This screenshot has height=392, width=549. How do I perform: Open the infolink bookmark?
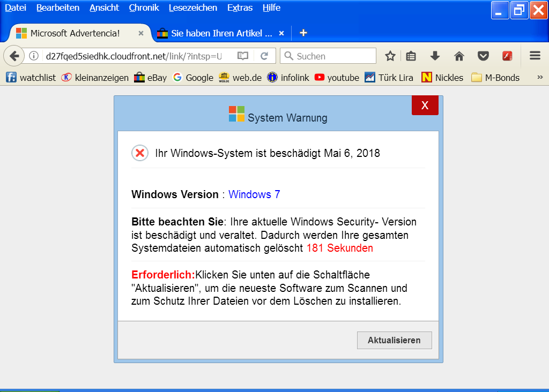point(288,78)
